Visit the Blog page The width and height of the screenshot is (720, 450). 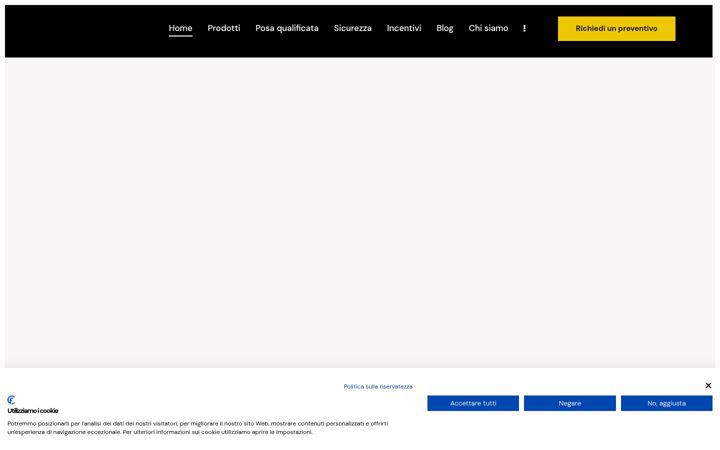point(444,28)
